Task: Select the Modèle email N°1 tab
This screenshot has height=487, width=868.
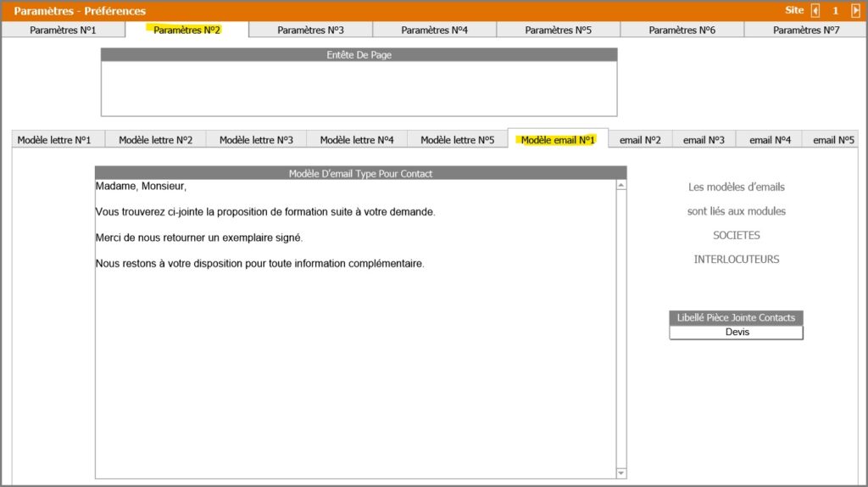Action: [558, 140]
